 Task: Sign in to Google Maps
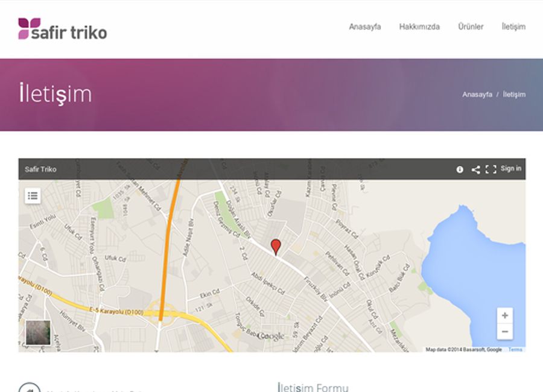(511, 169)
